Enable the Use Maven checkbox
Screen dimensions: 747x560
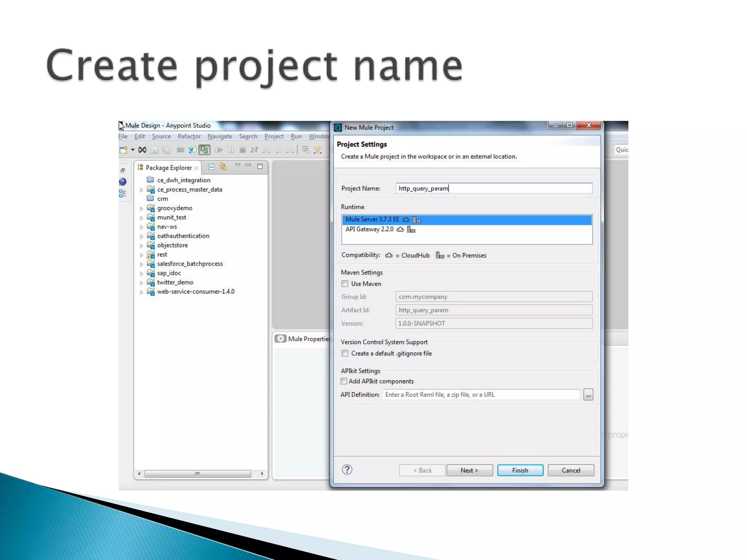point(345,284)
